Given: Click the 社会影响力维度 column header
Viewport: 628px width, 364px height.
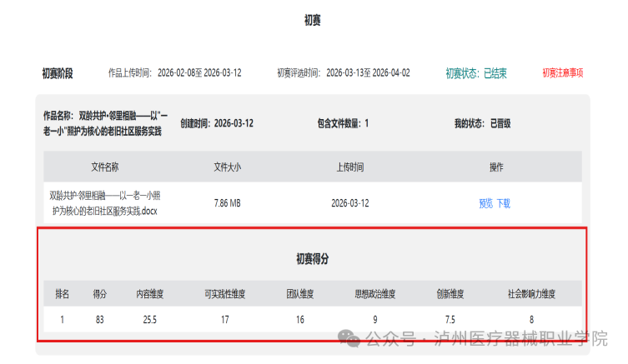Looking at the screenshot, I should [x=531, y=294].
